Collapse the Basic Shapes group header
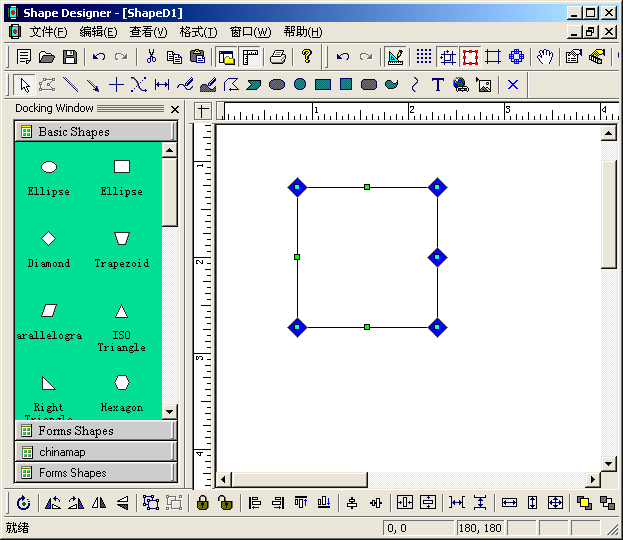Image resolution: width=623 pixels, height=540 pixels. tap(94, 131)
